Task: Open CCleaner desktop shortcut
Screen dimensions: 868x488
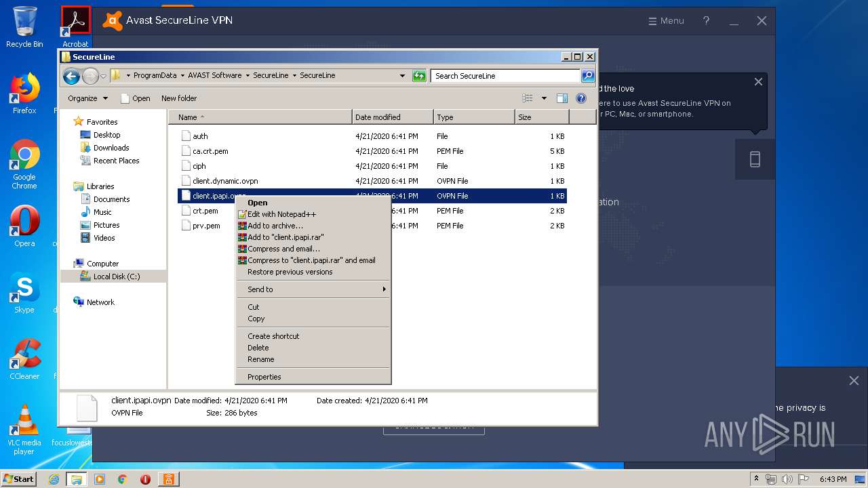Action: [x=24, y=359]
